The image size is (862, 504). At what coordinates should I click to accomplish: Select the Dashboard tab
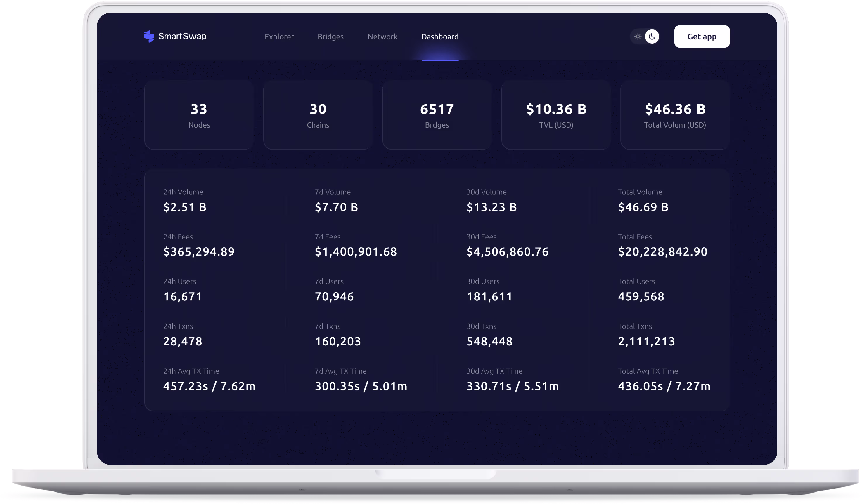(440, 37)
